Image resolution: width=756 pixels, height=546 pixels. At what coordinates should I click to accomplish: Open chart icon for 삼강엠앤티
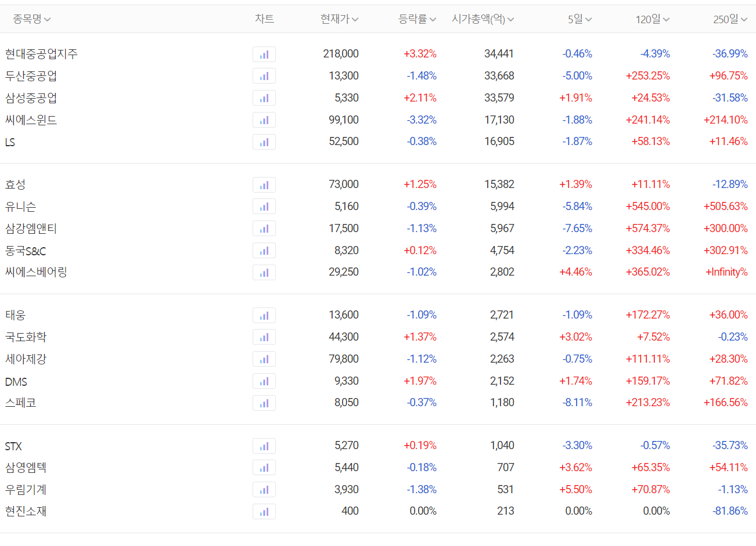pos(264,229)
